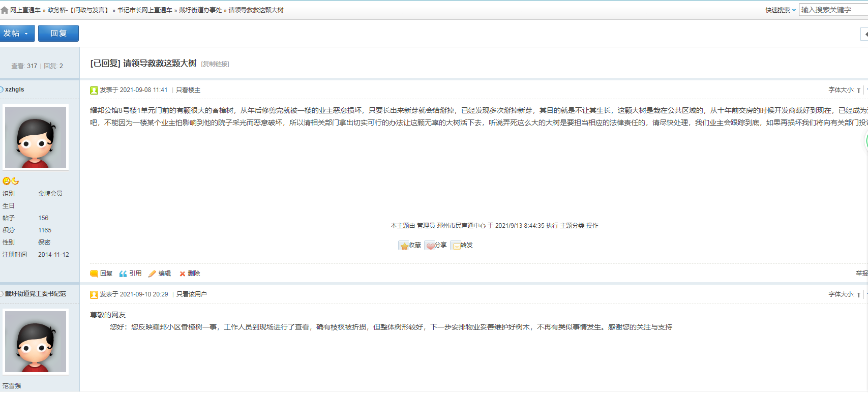The width and height of the screenshot is (868, 393).
Task: Click the 回复 speech bubble under post
Action: pos(94,274)
